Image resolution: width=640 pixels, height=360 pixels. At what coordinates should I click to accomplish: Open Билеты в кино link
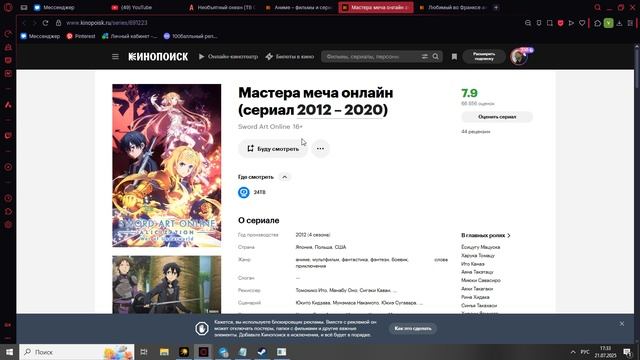[x=290, y=57]
